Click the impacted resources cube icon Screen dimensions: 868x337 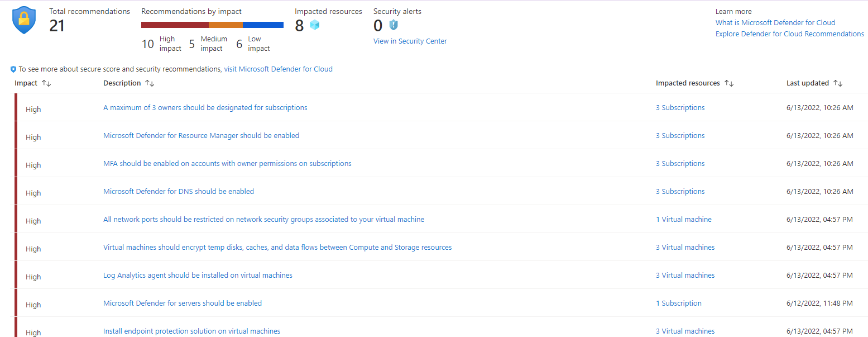315,25
